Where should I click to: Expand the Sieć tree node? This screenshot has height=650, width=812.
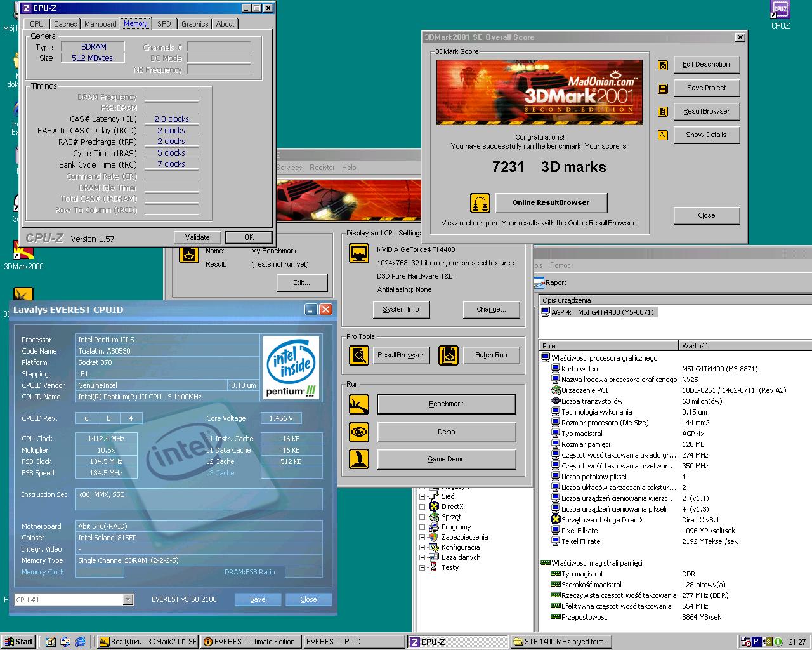coord(422,496)
